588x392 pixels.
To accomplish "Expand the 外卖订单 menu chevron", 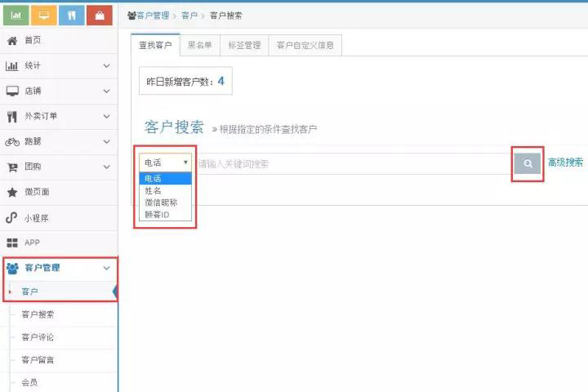I will tap(106, 116).
